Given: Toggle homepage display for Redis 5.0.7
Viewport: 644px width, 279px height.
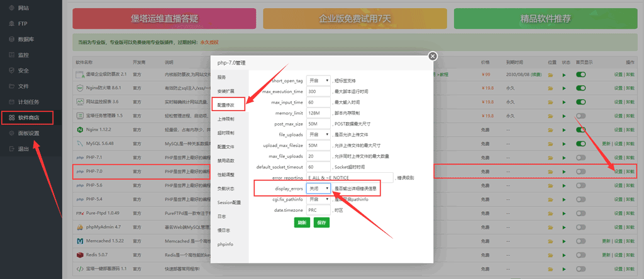Looking at the screenshot, I should (580, 255).
